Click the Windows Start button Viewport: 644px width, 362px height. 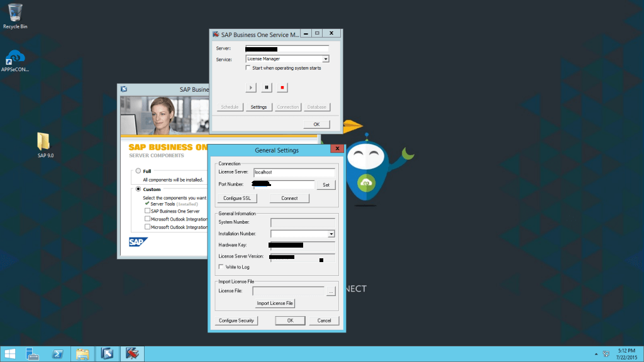coord(10,354)
